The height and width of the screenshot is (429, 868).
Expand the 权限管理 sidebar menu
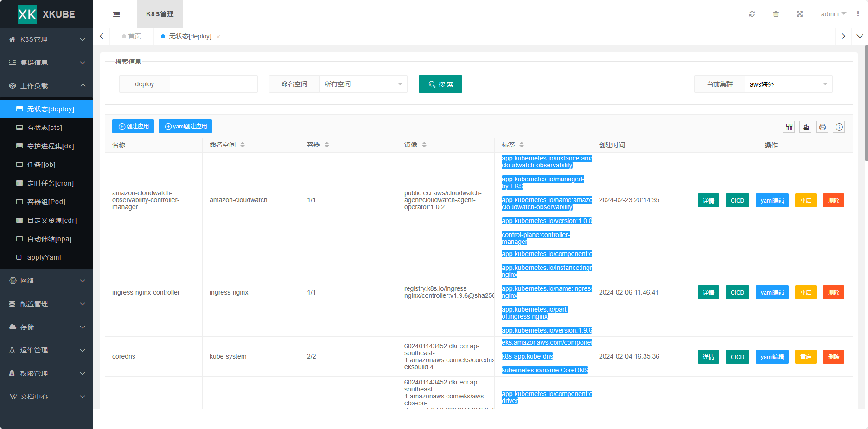pos(46,373)
